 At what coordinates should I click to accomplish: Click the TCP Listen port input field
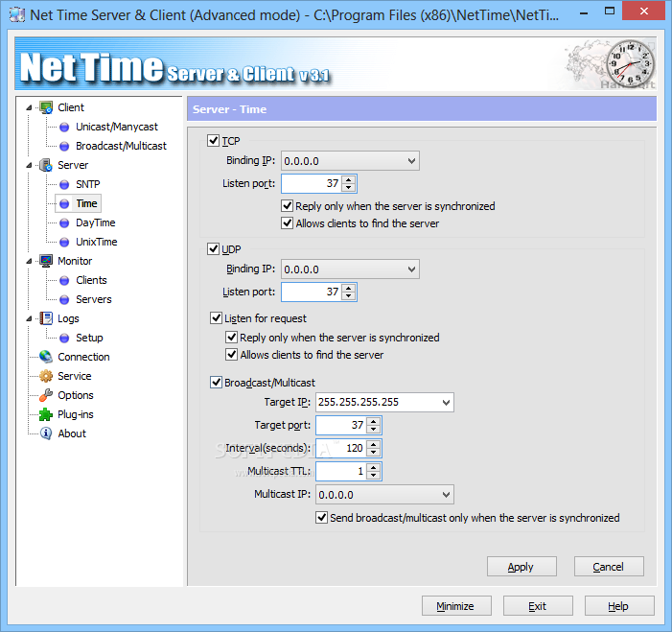pyautogui.click(x=313, y=183)
